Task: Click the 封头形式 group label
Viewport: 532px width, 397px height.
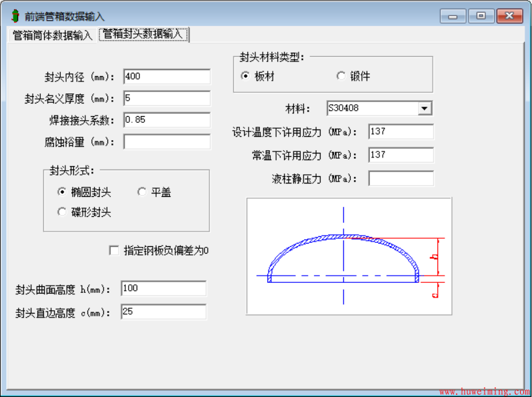Action: click(71, 171)
